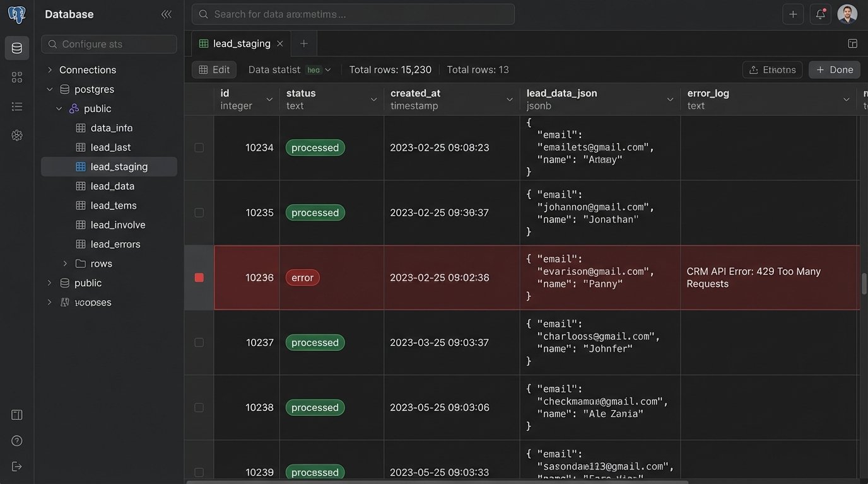Click the logout icon at bottom left
The image size is (868, 484).
coord(17,466)
